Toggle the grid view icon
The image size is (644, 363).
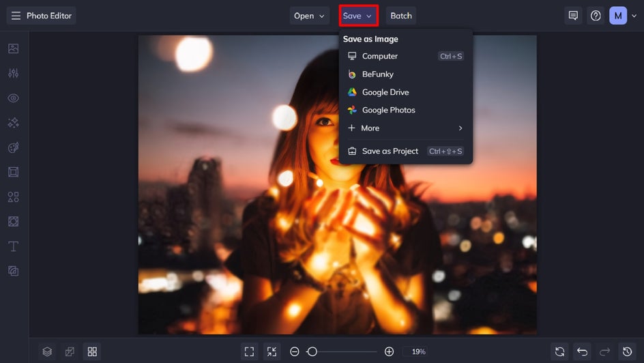pos(92,351)
